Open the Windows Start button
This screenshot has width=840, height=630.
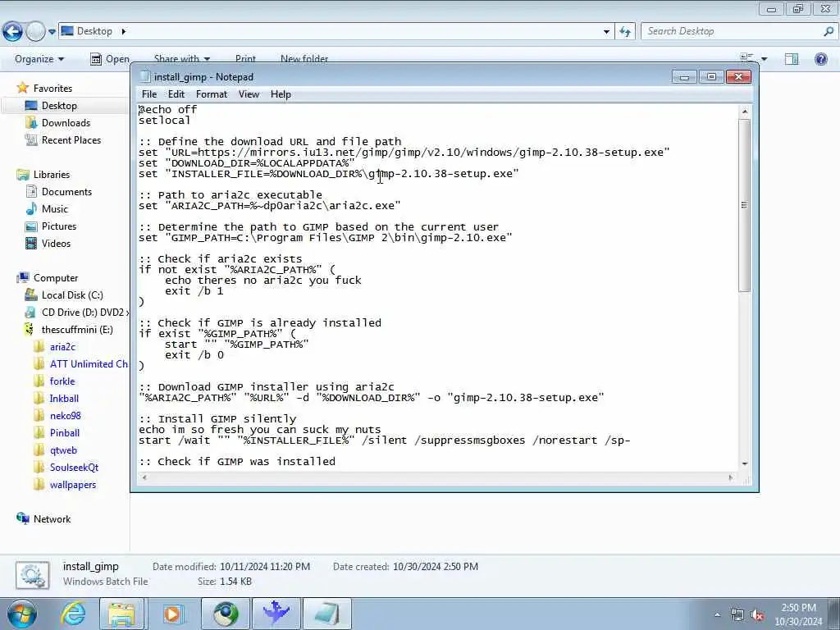click(22, 614)
